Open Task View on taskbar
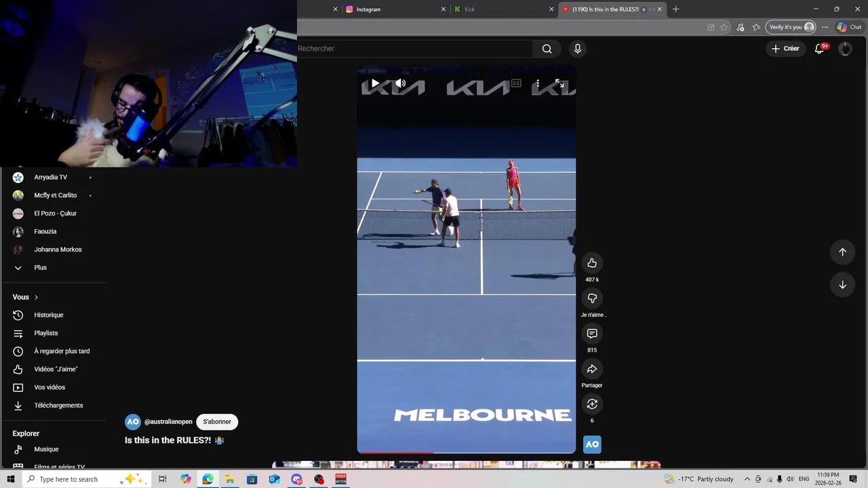 (x=163, y=479)
